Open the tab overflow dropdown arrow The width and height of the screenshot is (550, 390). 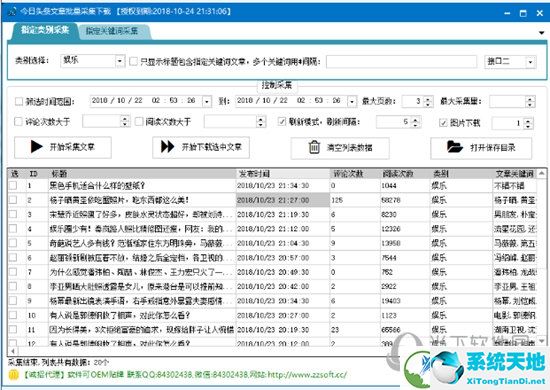pos(542,33)
